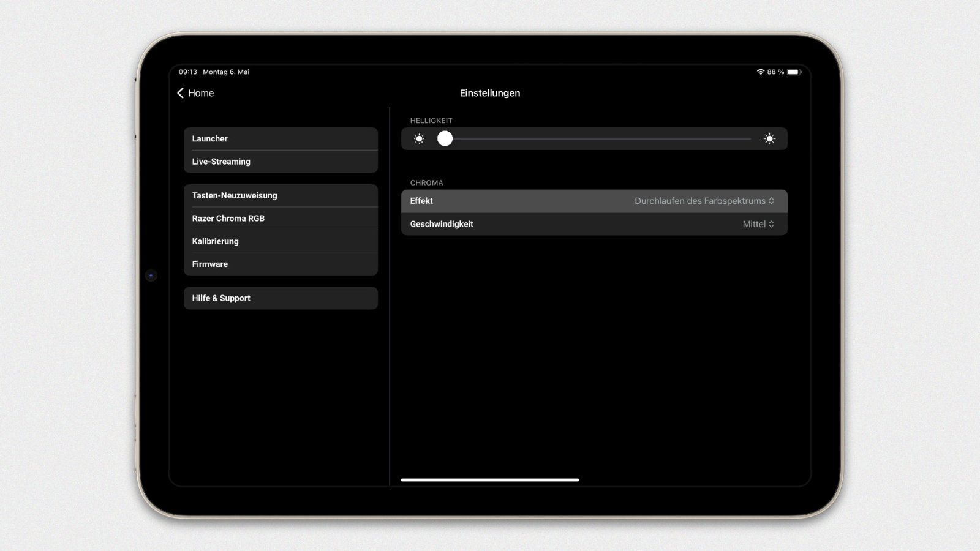
Task: Open Hilfe & Support
Action: (281, 298)
